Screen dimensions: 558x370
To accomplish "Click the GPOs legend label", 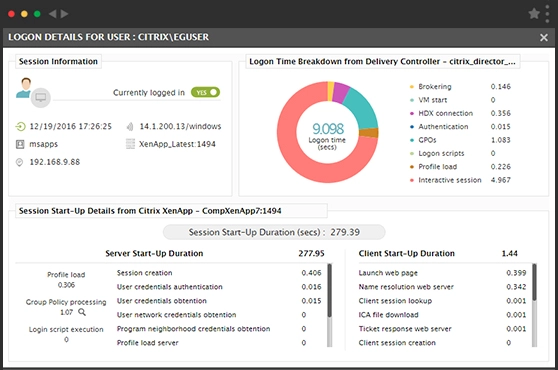I will (427, 140).
